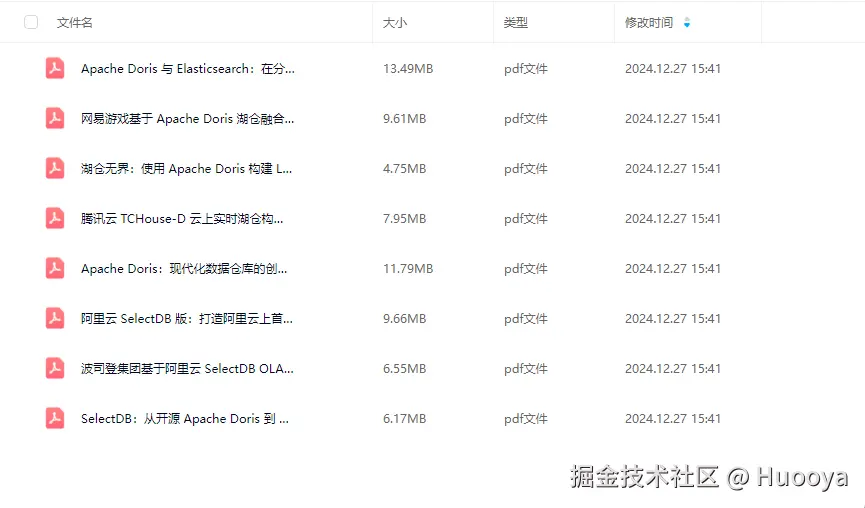Click pdf文件 type in the 9.61MB row
Screen dimensions: 865x508
pos(526,119)
